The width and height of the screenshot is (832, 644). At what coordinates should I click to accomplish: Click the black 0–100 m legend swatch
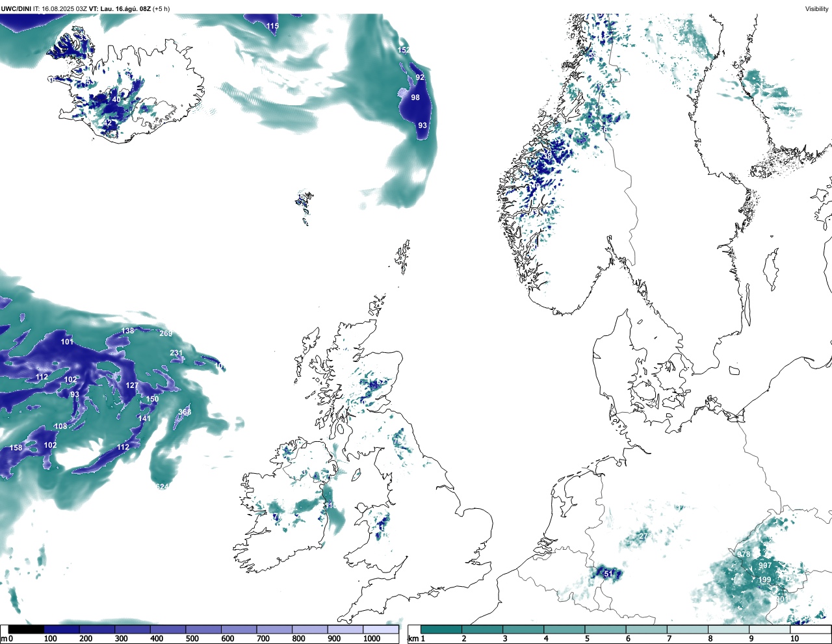26,629
